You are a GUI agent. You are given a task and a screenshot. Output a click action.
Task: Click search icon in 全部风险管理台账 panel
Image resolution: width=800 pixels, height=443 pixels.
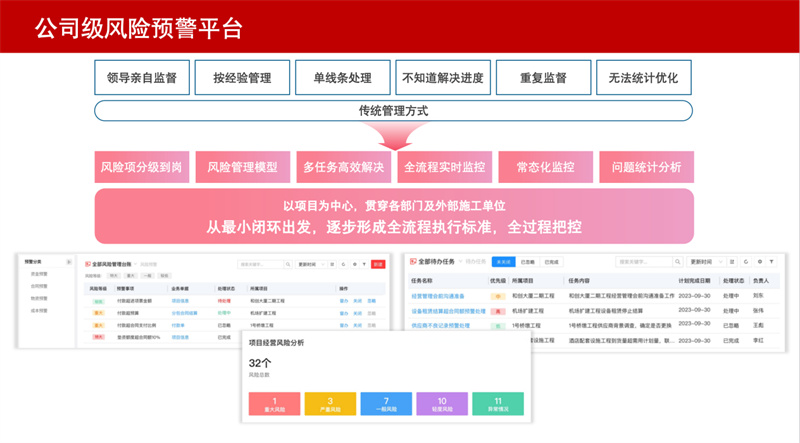click(x=288, y=265)
